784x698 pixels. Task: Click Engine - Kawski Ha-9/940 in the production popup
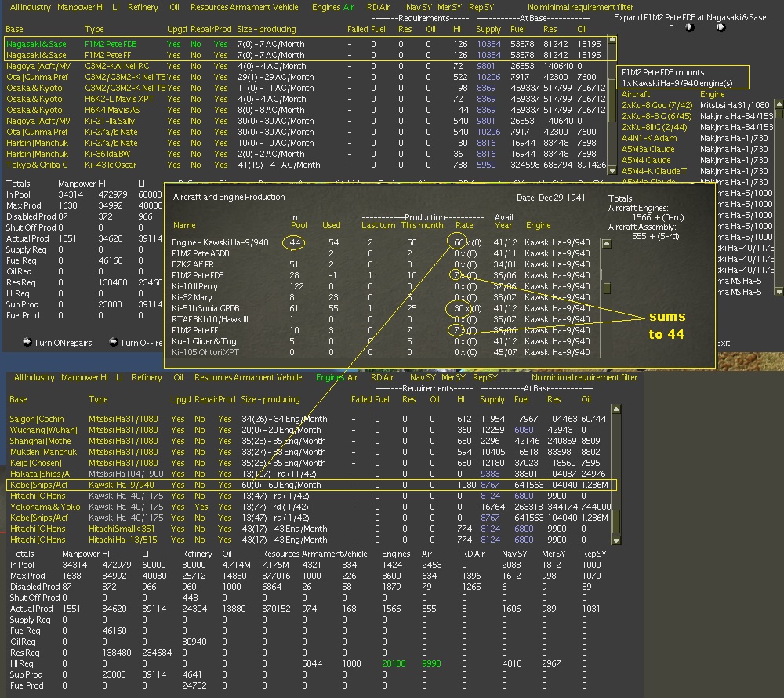coord(220,242)
